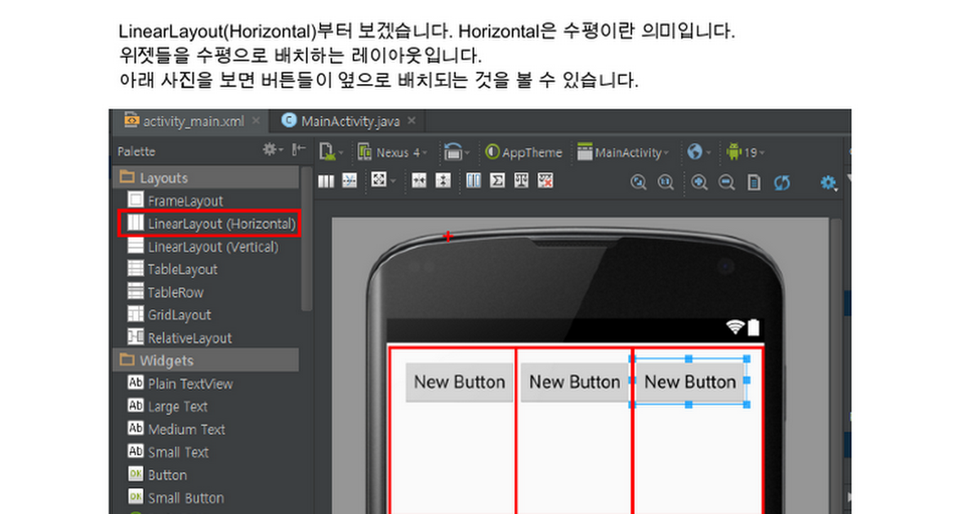Select Small Text widget

pyautogui.click(x=168, y=451)
